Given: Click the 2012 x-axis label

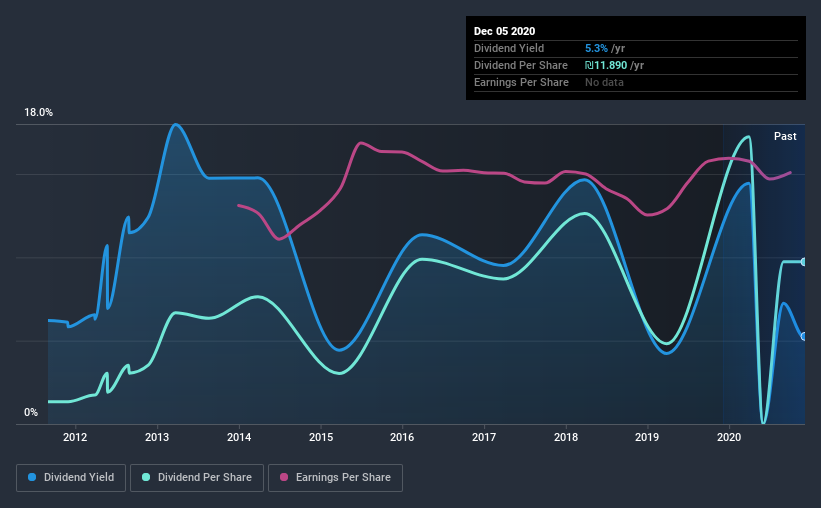Looking at the screenshot, I should [75, 437].
